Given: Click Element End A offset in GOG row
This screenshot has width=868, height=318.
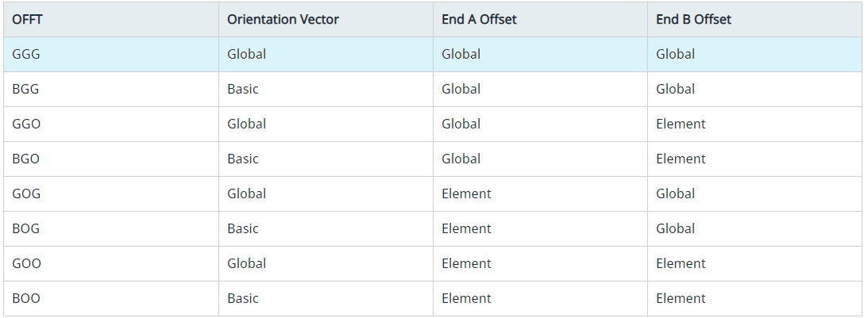Looking at the screenshot, I should [466, 194].
